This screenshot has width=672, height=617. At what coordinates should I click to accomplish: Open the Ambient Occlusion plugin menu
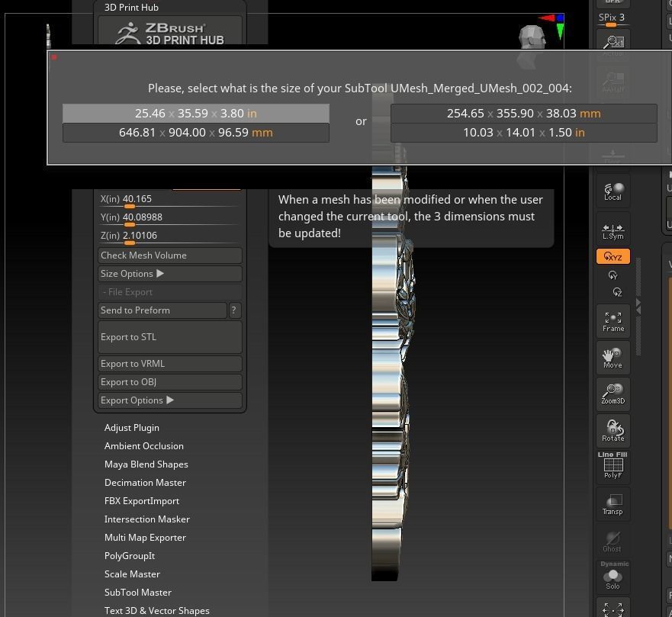coord(144,446)
